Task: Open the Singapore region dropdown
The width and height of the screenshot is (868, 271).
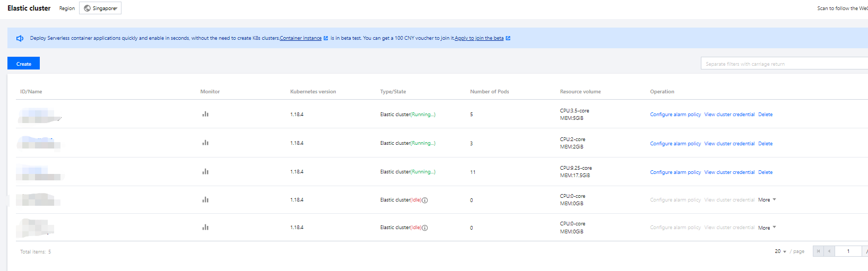Action: click(100, 8)
